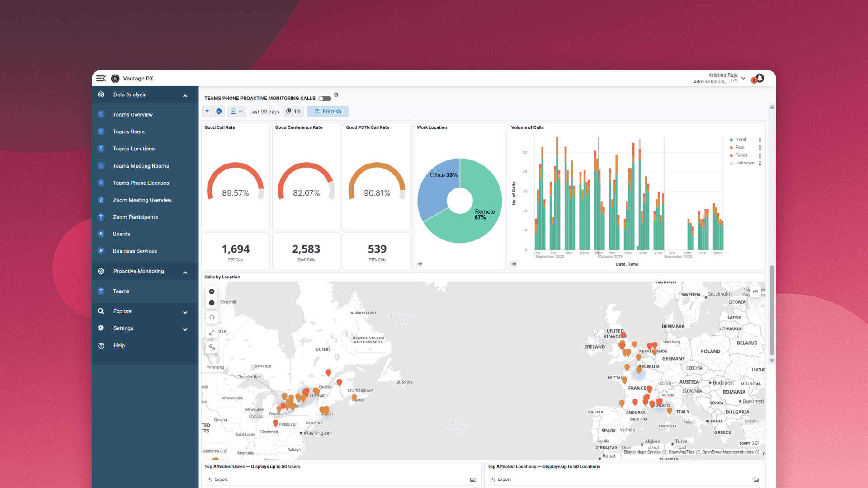The height and width of the screenshot is (488, 868).
Task: Open the Elastic Maps Service link
Action: click(645, 452)
